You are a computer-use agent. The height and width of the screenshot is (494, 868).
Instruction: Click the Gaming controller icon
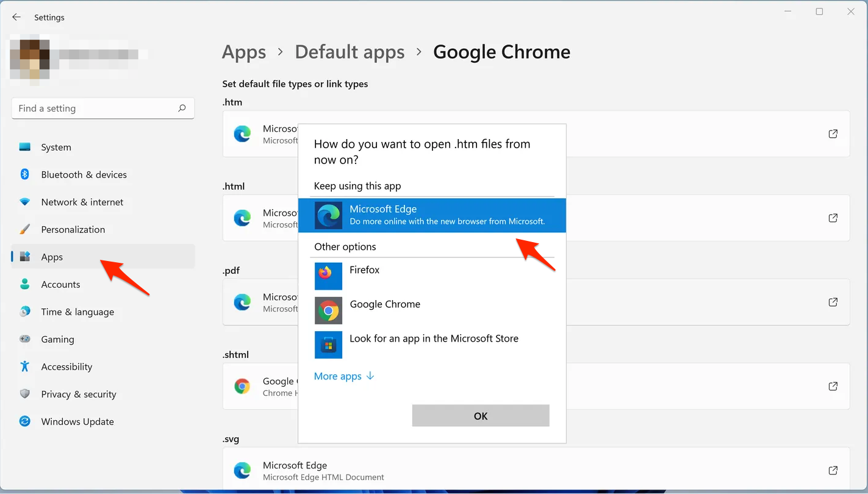point(25,339)
